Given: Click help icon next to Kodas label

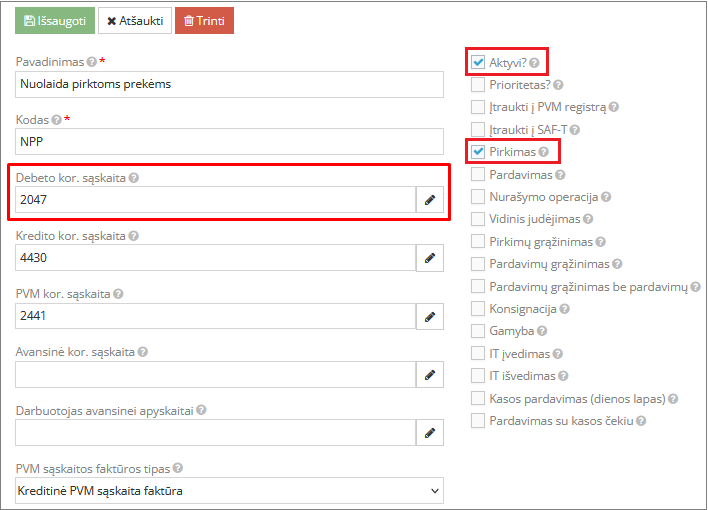Looking at the screenshot, I should (57, 120).
